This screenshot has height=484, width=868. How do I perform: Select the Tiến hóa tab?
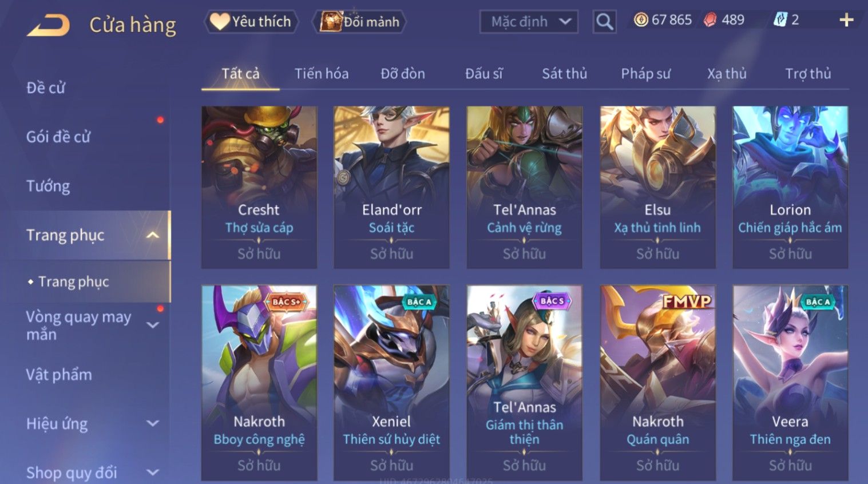pyautogui.click(x=322, y=74)
